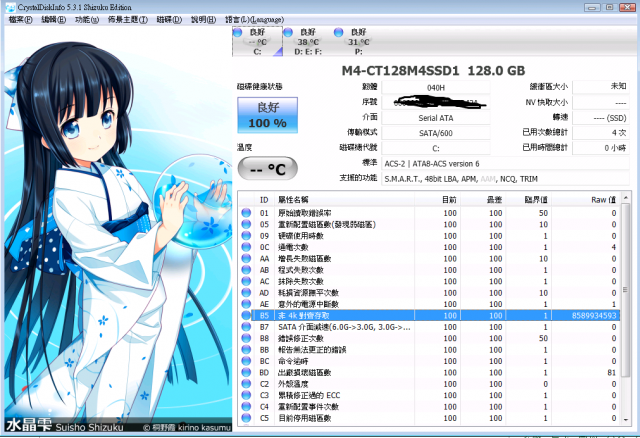Click the transfer mode field SATA/600
This screenshot has height=438, width=640.
tap(436, 133)
